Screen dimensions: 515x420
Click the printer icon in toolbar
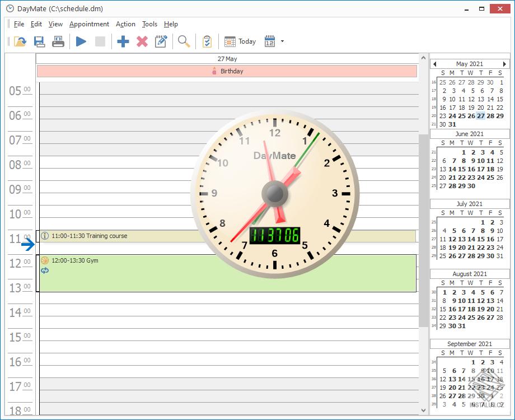58,42
